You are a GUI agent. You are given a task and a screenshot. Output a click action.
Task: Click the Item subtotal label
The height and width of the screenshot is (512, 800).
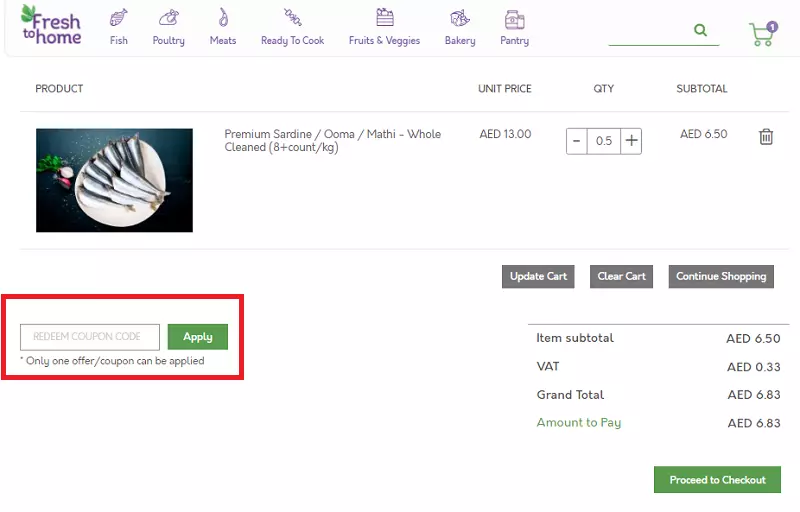point(575,338)
